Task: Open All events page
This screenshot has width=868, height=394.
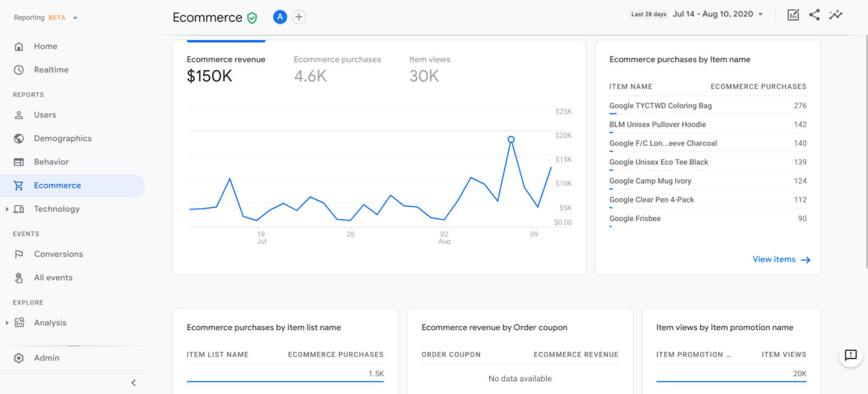Action: click(53, 277)
